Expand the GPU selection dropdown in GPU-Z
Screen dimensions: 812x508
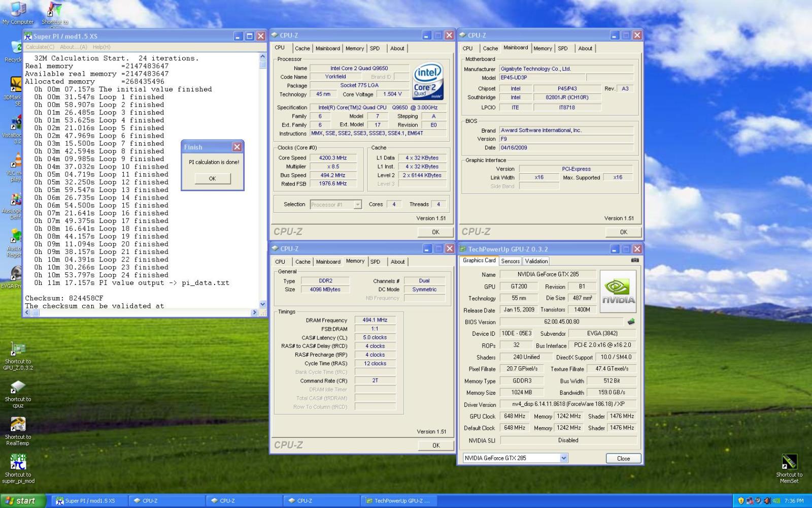[564, 458]
